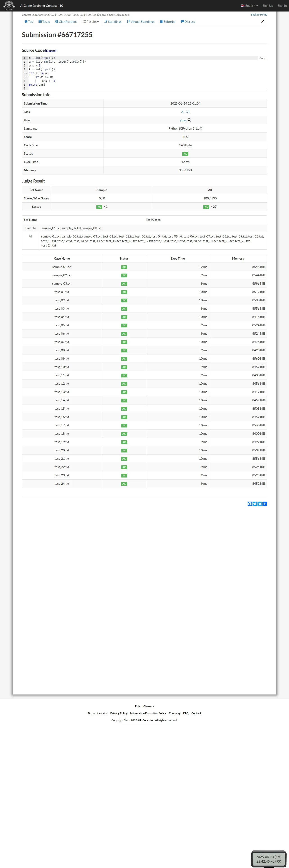Open the Glossary footer link

tap(148, 706)
